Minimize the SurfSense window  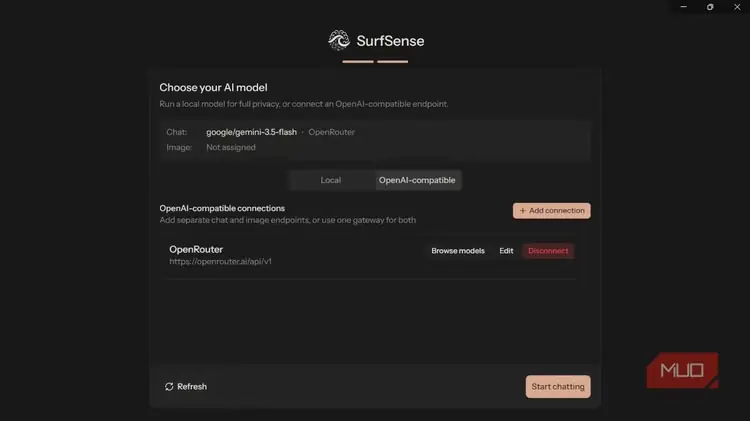point(684,7)
